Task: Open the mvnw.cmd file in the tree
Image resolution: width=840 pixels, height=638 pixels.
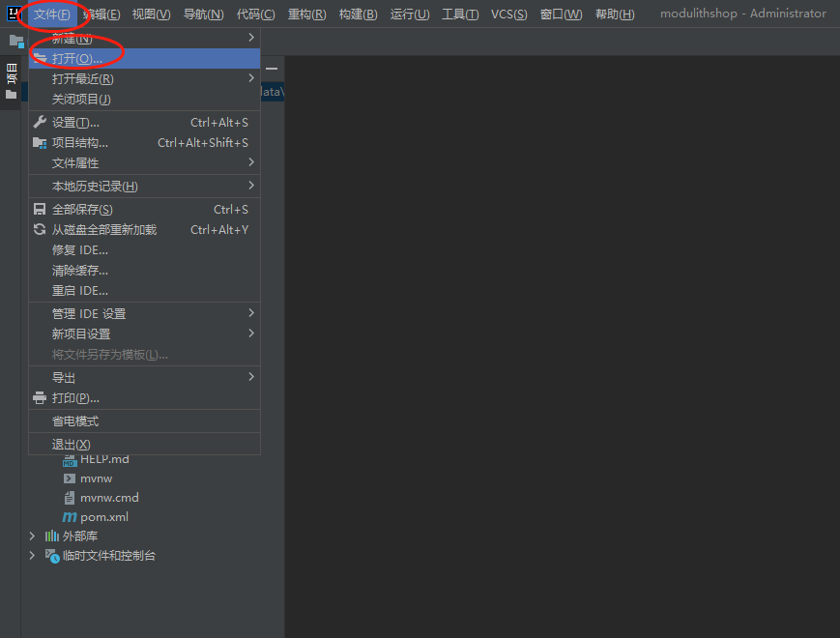Action: (x=108, y=498)
